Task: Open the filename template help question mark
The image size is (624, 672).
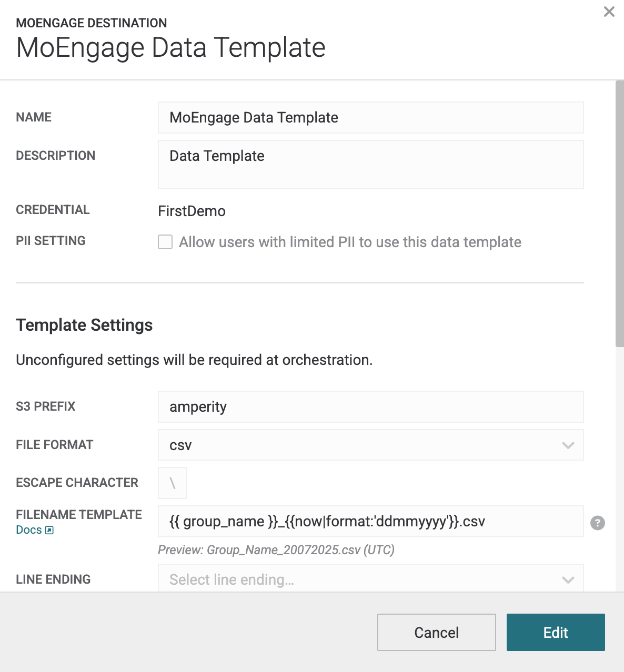Action: [x=598, y=523]
